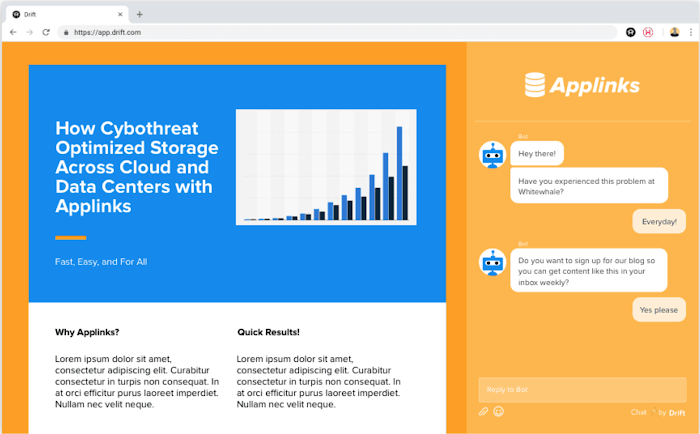
Task: Click the Applinks database logo icon
Action: (535, 85)
